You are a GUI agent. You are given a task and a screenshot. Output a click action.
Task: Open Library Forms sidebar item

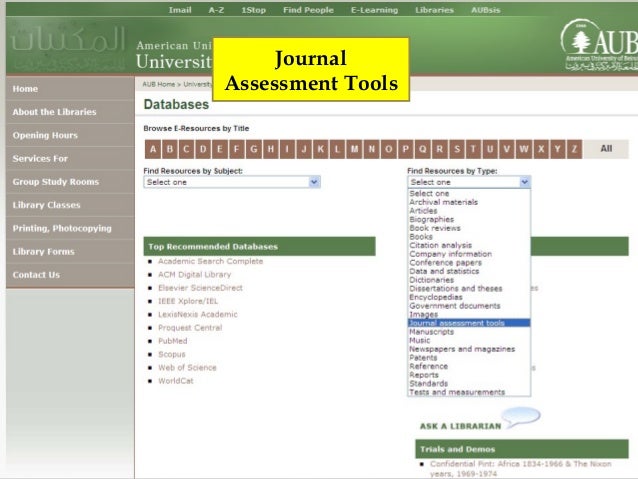coord(70,252)
